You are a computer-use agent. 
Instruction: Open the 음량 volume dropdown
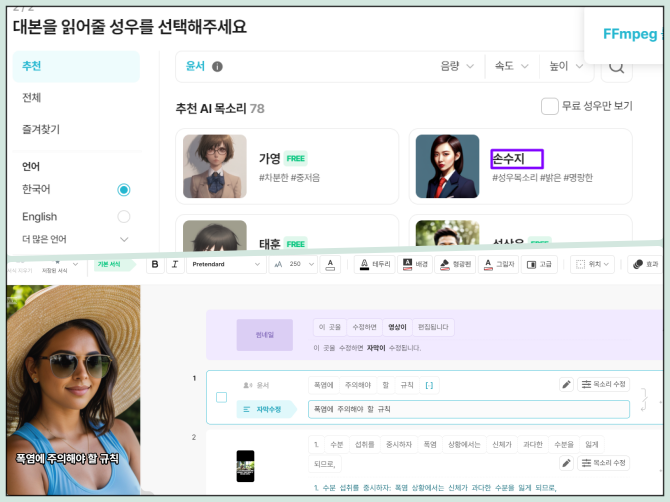[x=457, y=66]
